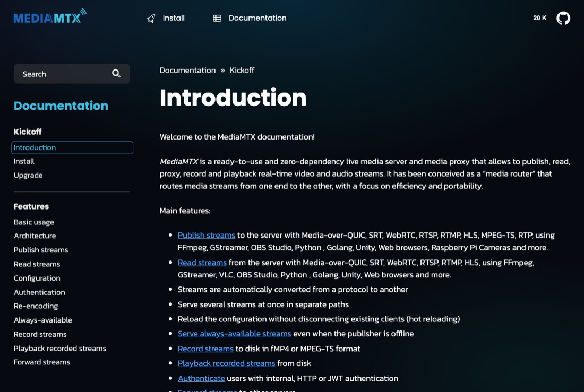Open Authentication in the sidebar
584x392 pixels.
[39, 292]
